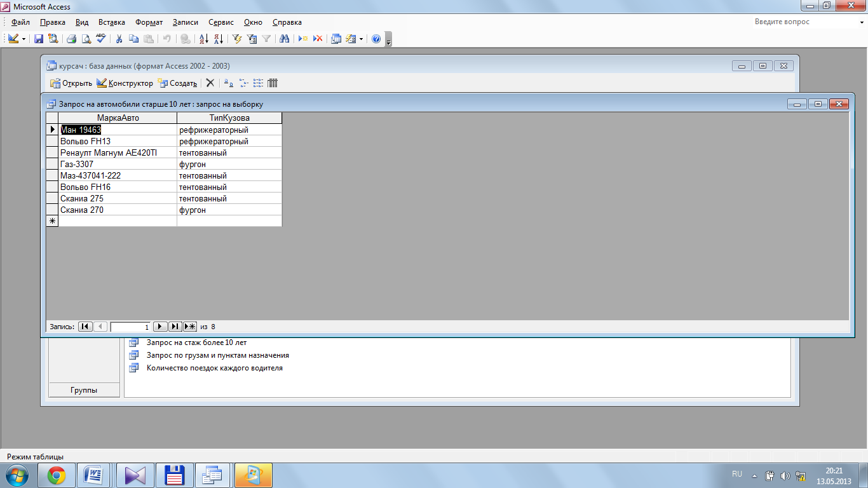868x488 pixels.
Task: Click the 'Газ-3307' cell
Action: 118,164
